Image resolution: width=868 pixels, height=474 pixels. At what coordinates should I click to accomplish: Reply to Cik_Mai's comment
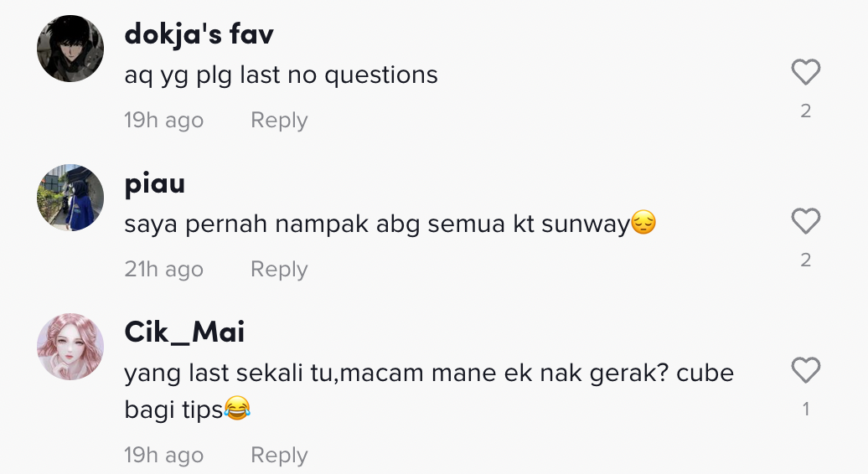[279, 456]
